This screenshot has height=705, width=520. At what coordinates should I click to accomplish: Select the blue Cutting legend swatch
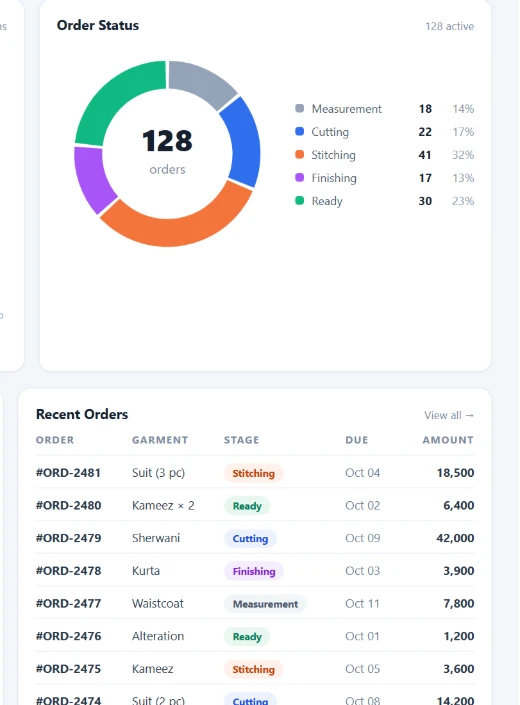click(x=299, y=131)
